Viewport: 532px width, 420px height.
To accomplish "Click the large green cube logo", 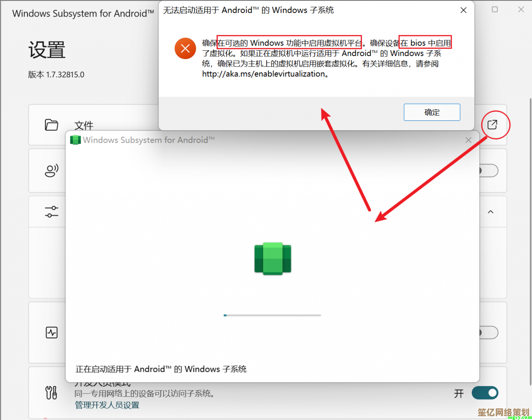I will pyautogui.click(x=273, y=258).
